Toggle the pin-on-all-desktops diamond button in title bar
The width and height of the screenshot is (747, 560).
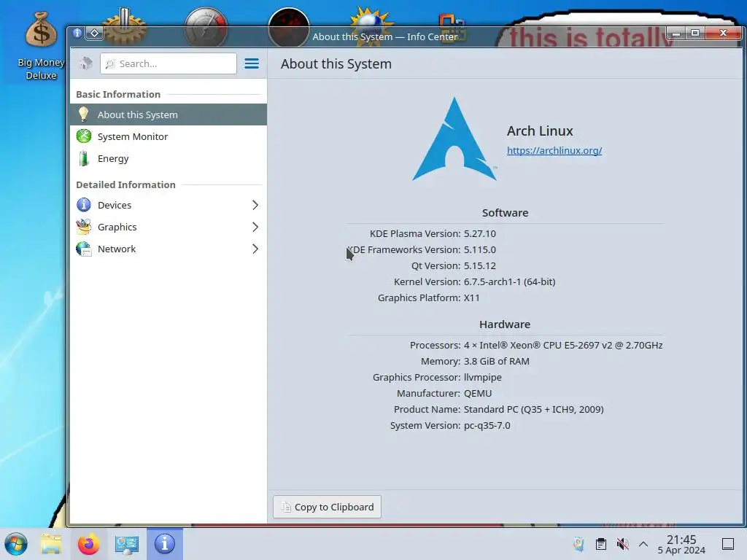coord(95,34)
